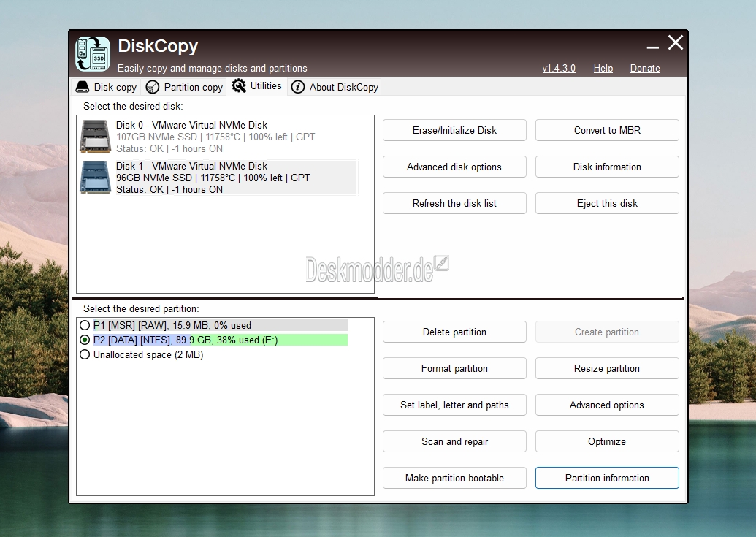This screenshot has height=537, width=756.
Task: Click the '96GB NVMe SSD' details line
Action: point(213,178)
